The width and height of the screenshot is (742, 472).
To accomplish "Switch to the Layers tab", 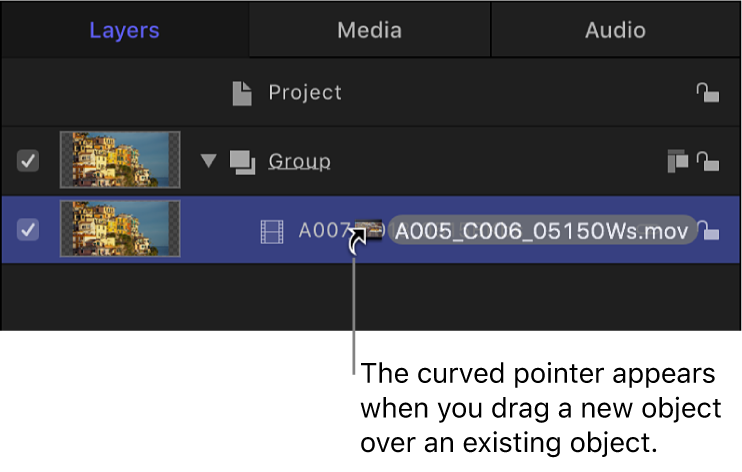I will [124, 30].
